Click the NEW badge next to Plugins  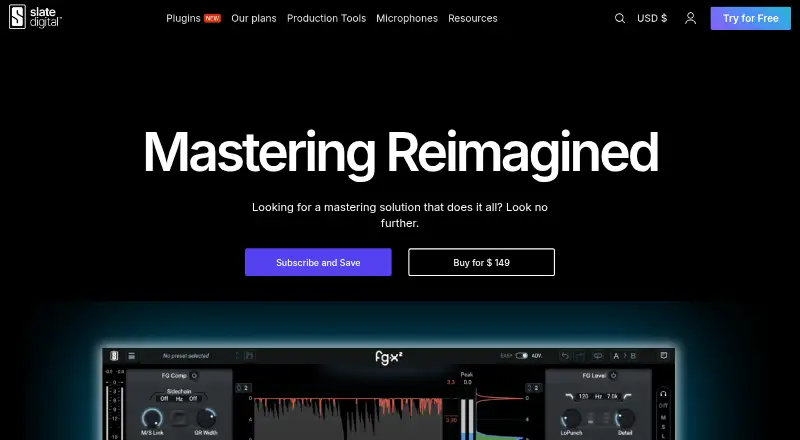tap(212, 18)
